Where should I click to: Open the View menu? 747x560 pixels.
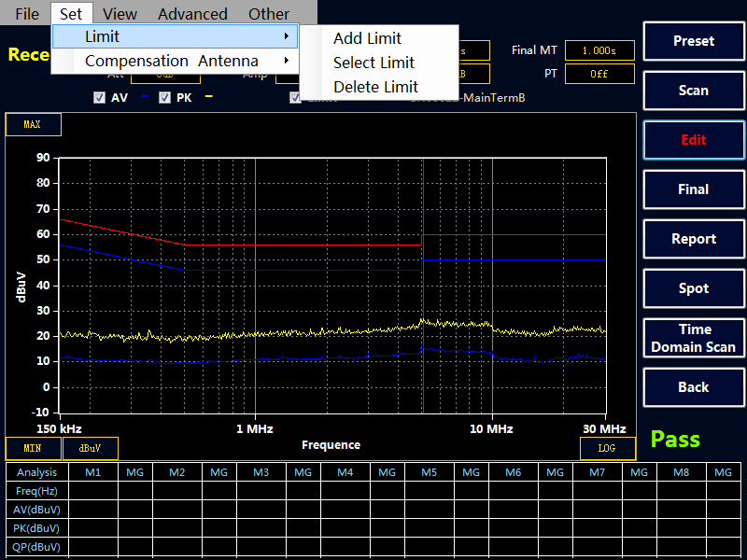(x=120, y=14)
